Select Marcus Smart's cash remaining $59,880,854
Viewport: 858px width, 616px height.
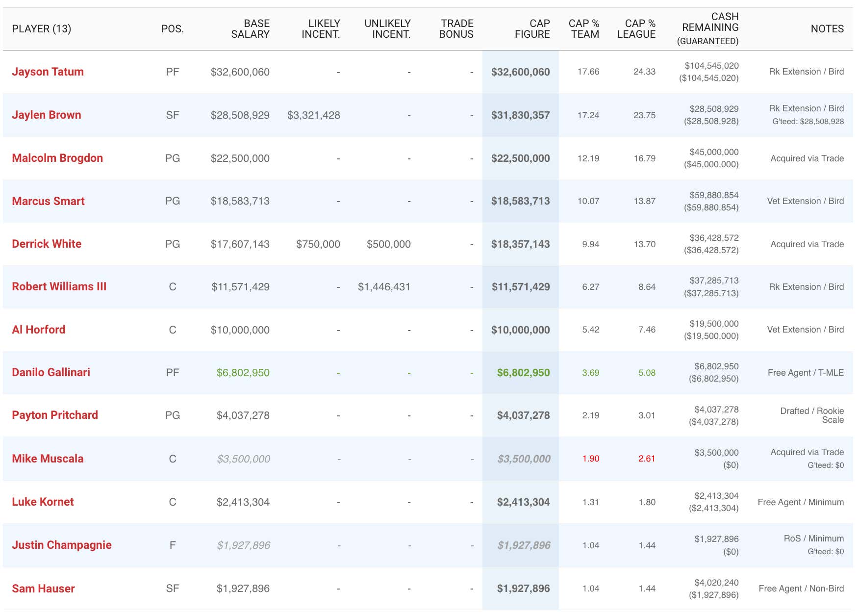click(x=714, y=195)
